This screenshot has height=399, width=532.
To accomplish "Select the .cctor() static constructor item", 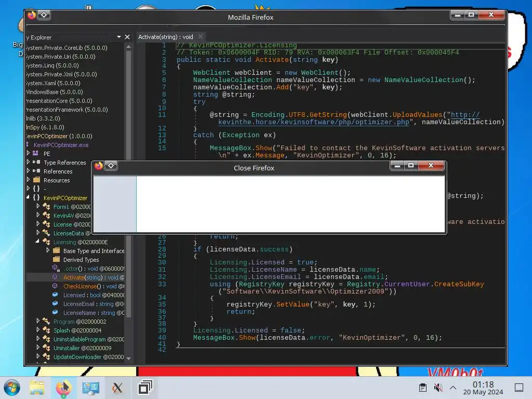I will (x=94, y=269).
